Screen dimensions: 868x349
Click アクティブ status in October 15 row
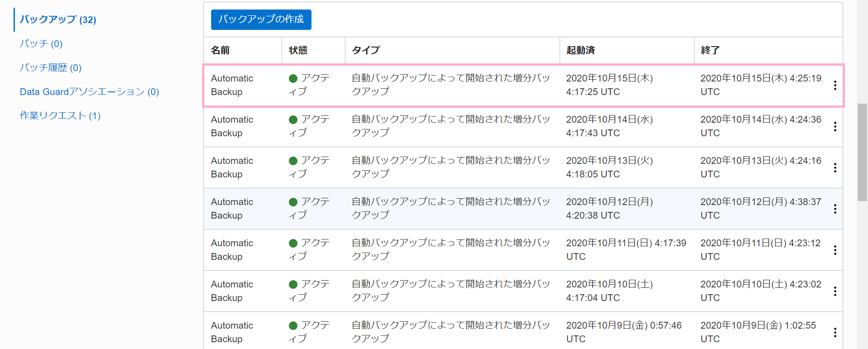(309, 85)
